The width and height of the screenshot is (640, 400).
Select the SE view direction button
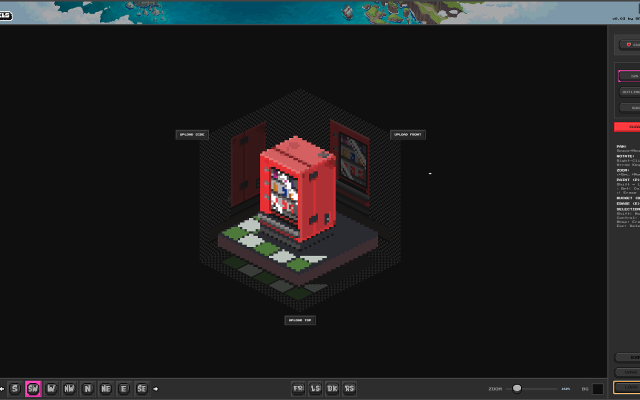[x=142, y=389]
